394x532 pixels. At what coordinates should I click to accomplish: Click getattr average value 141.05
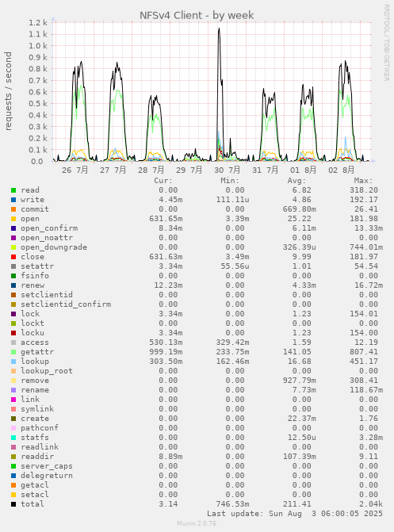click(x=297, y=352)
